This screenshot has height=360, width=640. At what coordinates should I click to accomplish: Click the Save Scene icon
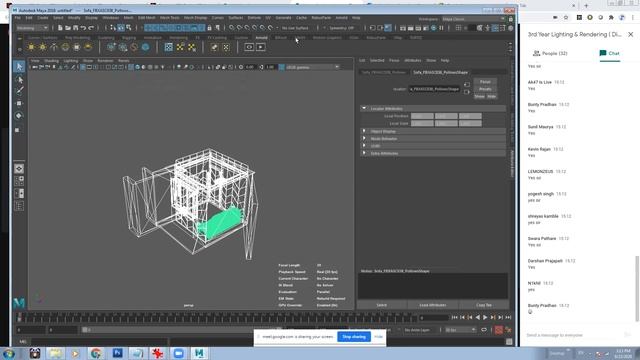point(76,28)
